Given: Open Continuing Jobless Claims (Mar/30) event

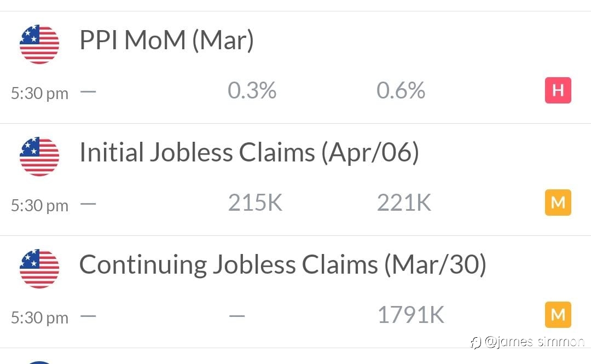Looking at the screenshot, I should tap(283, 265).
